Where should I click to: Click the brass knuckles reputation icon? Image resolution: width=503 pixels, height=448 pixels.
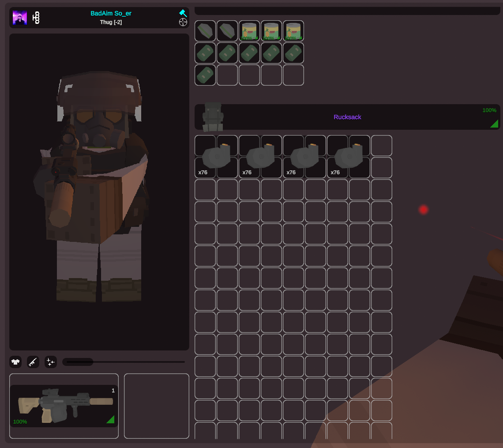[x=36, y=18]
